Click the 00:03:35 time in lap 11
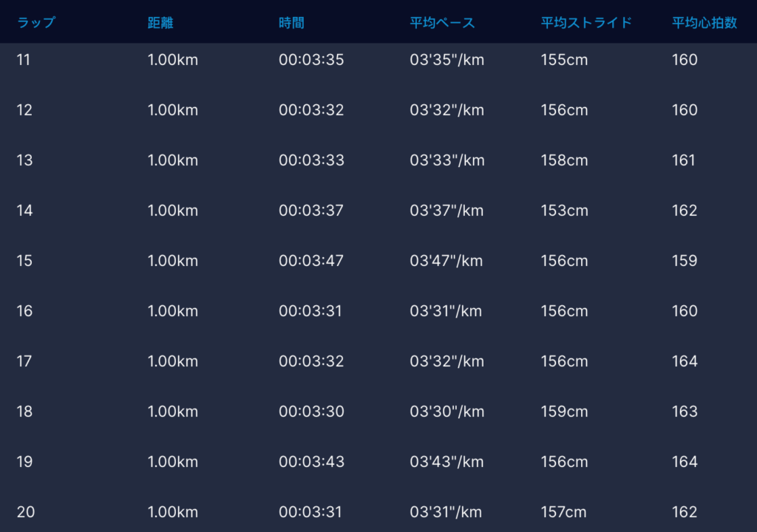 (311, 60)
